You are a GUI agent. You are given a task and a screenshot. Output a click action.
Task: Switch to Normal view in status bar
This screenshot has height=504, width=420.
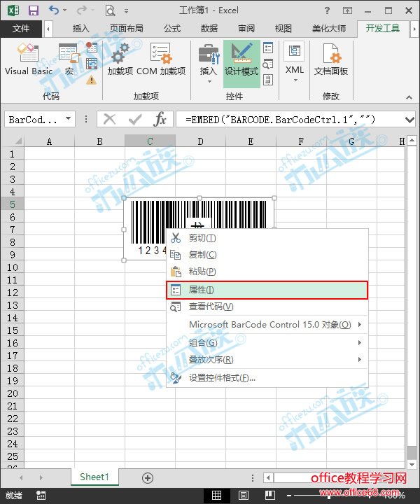pos(216,496)
